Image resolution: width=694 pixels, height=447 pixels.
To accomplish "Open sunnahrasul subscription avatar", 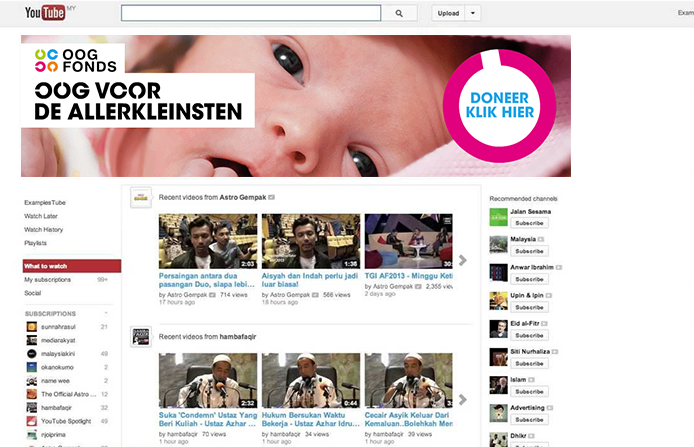I will pos(31,327).
